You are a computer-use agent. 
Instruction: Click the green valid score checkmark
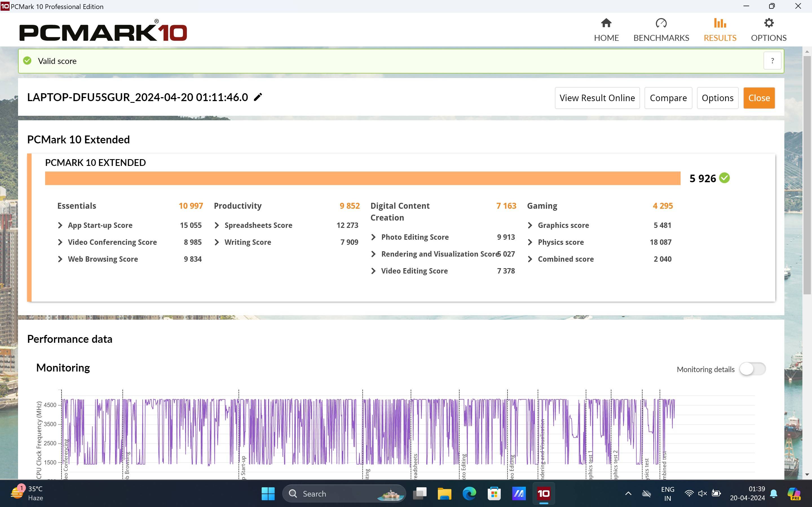pos(27,61)
